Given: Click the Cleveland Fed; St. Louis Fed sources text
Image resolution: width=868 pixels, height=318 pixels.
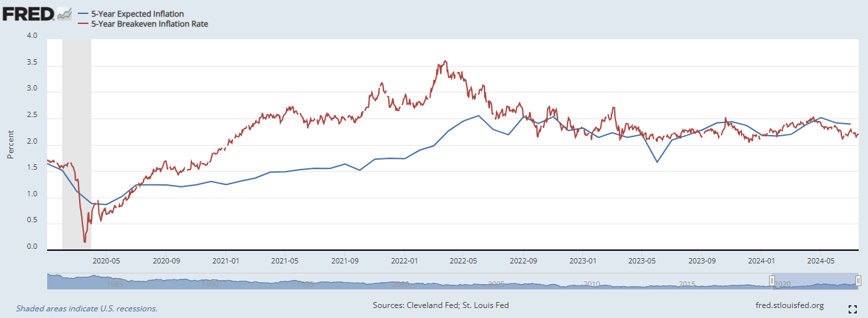Looking at the screenshot, I should coord(441,305).
